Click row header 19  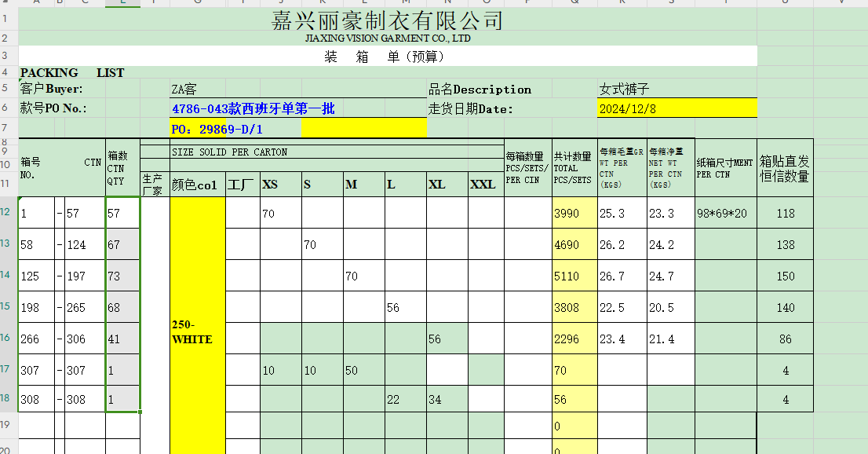pos(8,425)
